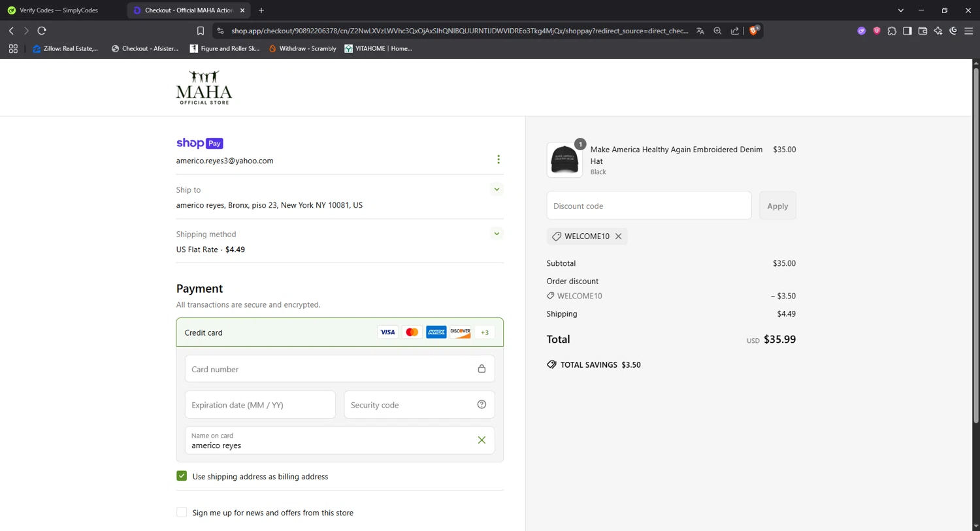The height and width of the screenshot is (531, 980).
Task: Open Checkout - Afsister bookmark
Action: [145, 48]
